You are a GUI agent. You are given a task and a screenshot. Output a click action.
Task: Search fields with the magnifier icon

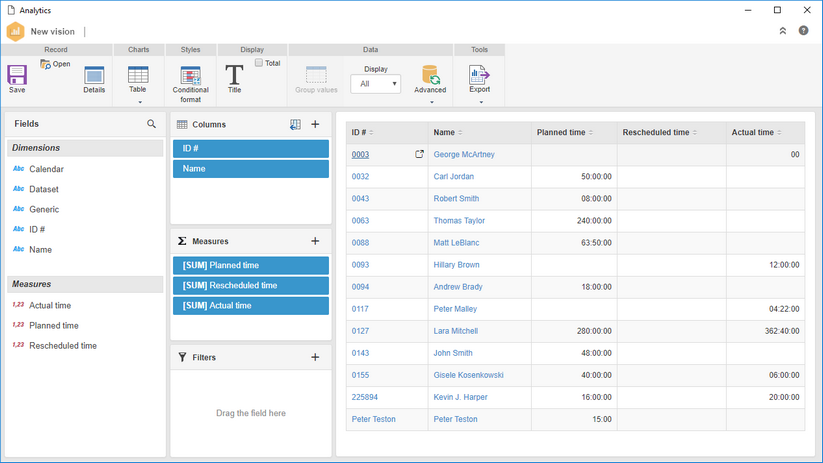coord(151,124)
